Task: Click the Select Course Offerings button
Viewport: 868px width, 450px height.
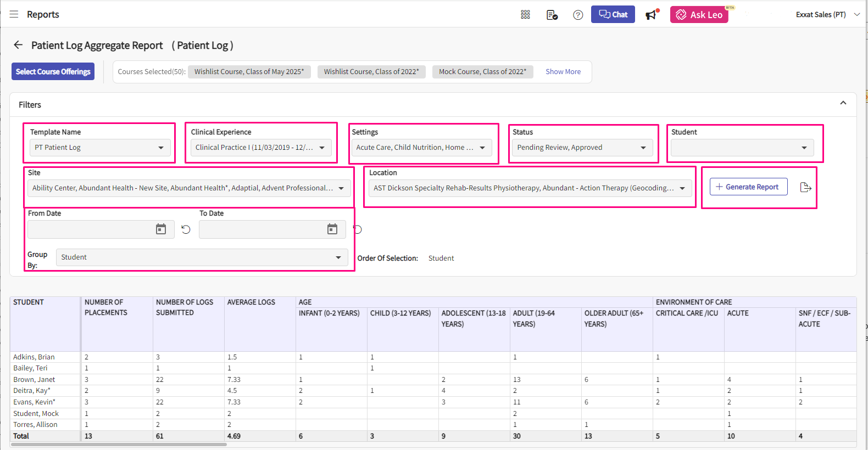Action: click(x=53, y=71)
